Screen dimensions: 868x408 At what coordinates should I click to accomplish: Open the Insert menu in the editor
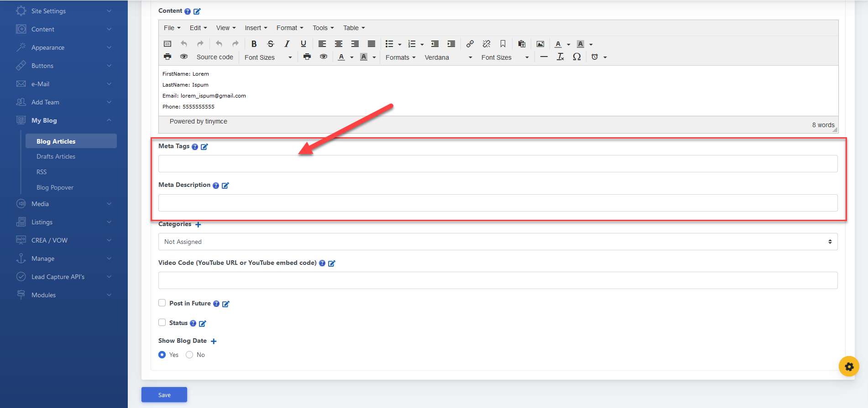pyautogui.click(x=256, y=28)
